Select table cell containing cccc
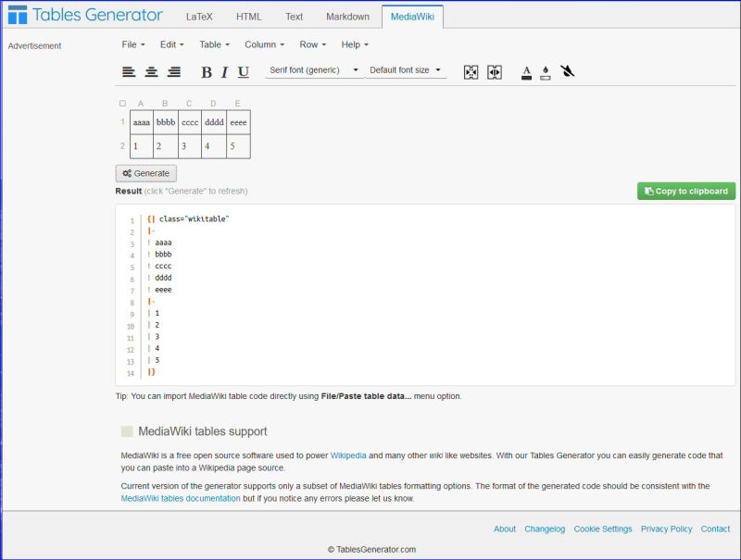741x560 pixels. tap(190, 122)
